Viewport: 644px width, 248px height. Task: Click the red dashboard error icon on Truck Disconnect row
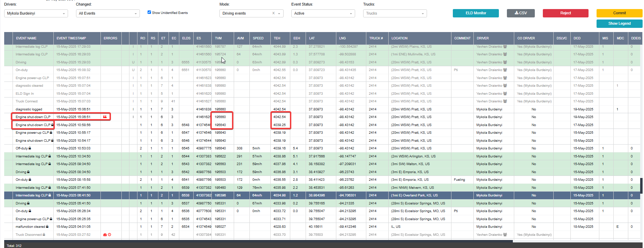tap(105, 235)
